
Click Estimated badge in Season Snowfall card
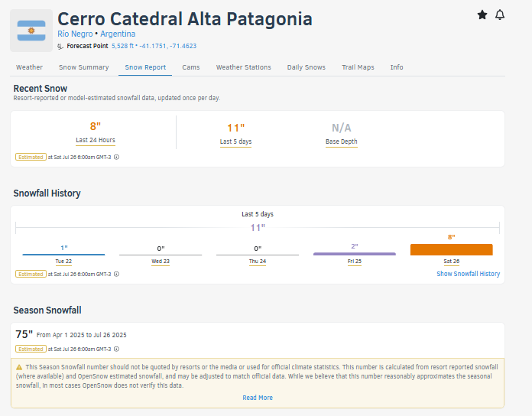31,349
